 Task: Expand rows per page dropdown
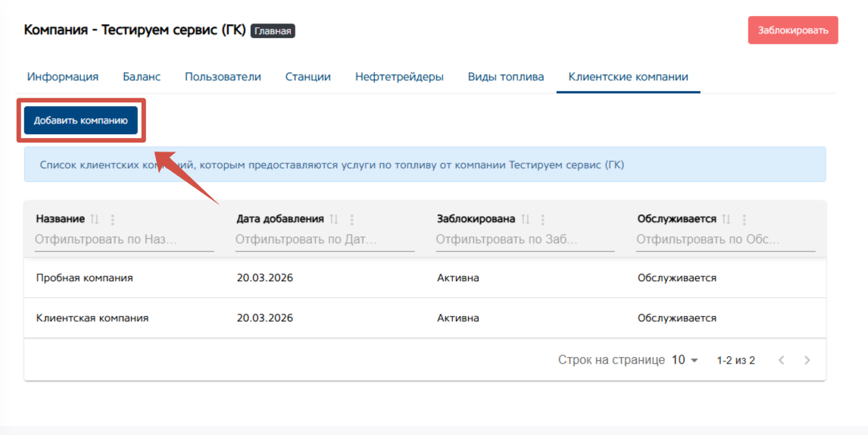click(685, 360)
